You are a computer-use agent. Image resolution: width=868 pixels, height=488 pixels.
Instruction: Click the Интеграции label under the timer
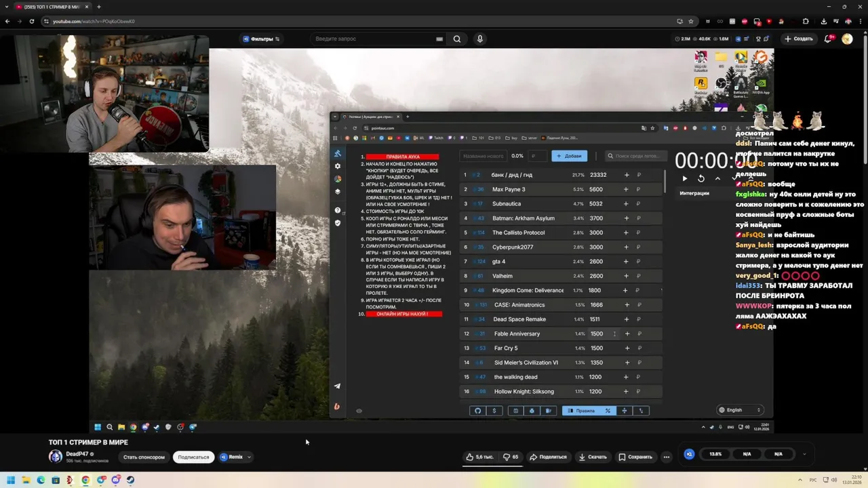[694, 193]
